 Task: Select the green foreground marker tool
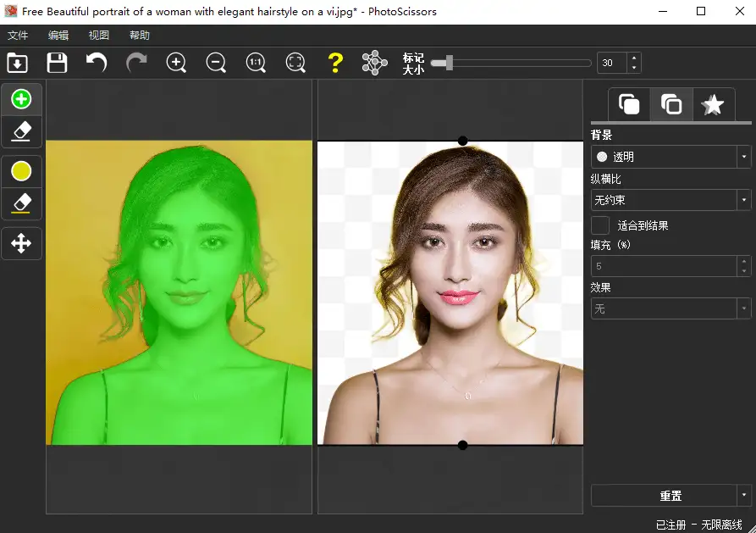[21, 99]
